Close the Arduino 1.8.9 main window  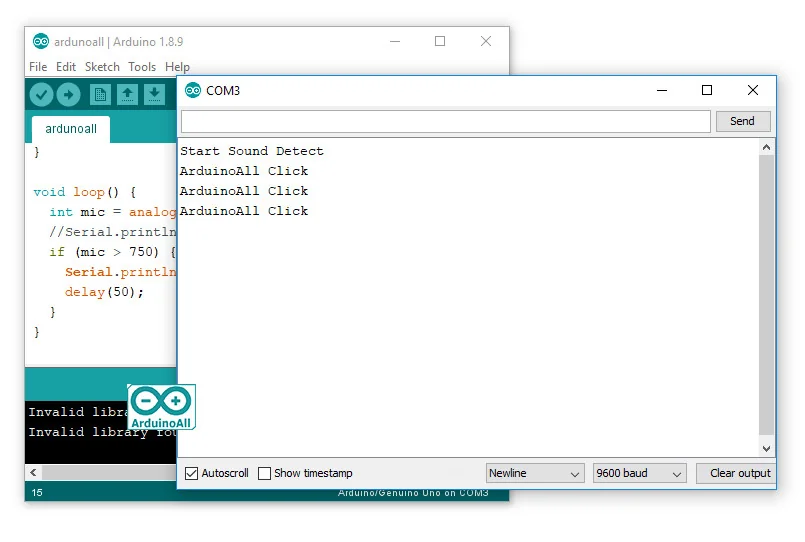tap(486, 41)
